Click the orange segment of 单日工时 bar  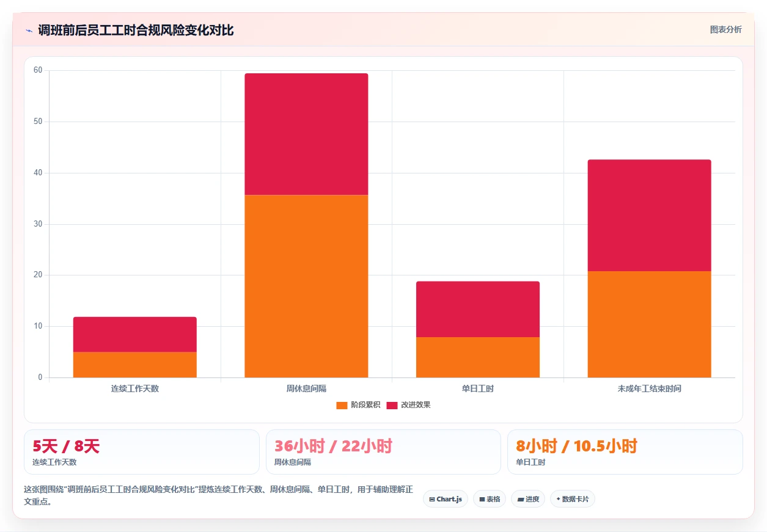pyautogui.click(x=478, y=357)
